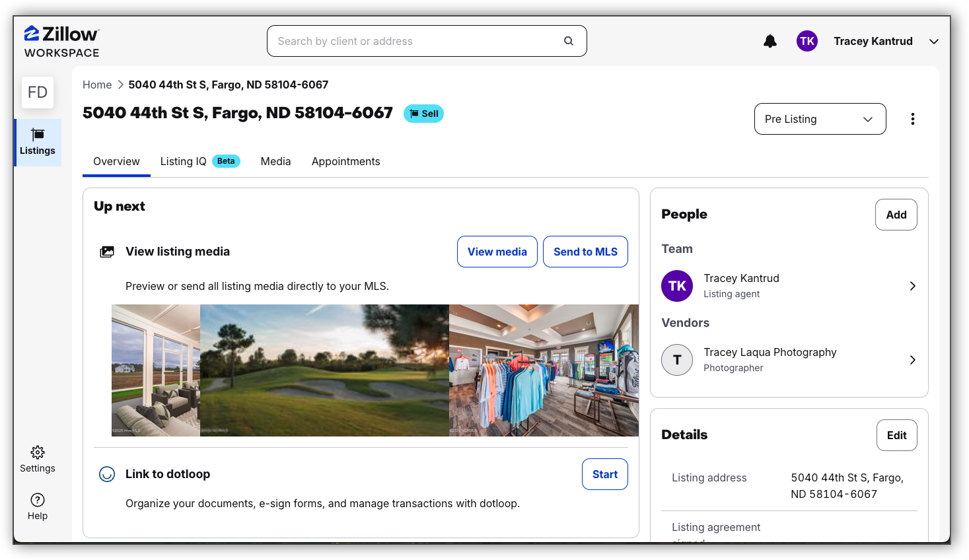The width and height of the screenshot is (969, 560).
Task: Click the TK profile avatar in the header
Action: pyautogui.click(x=807, y=40)
